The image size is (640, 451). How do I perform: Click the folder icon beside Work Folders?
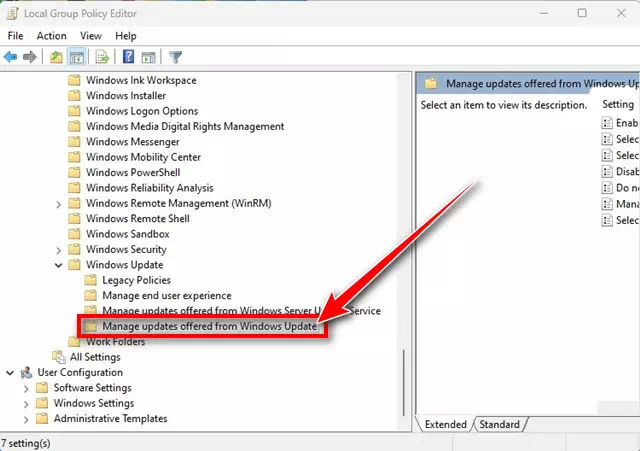tap(74, 341)
